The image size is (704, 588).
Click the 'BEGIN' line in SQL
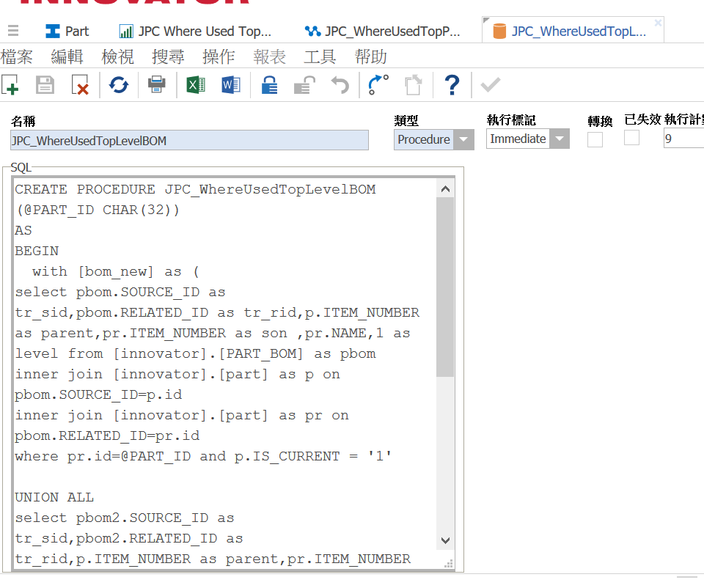coord(37,251)
